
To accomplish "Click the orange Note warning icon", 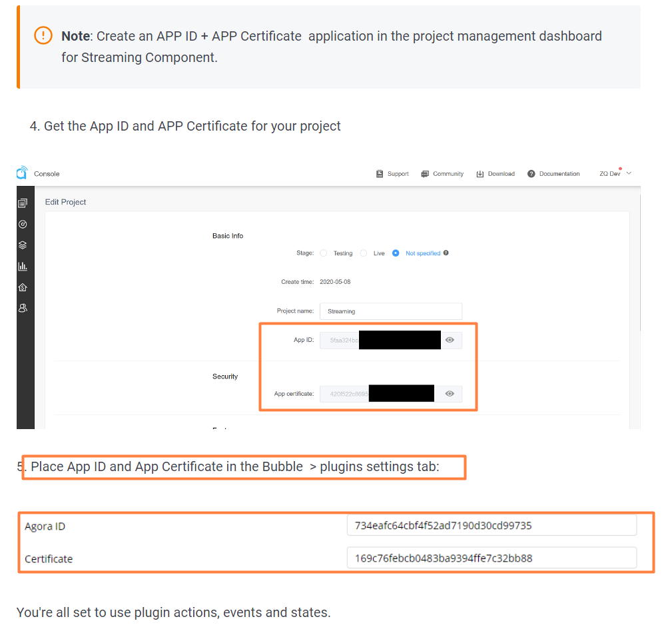I will [43, 35].
